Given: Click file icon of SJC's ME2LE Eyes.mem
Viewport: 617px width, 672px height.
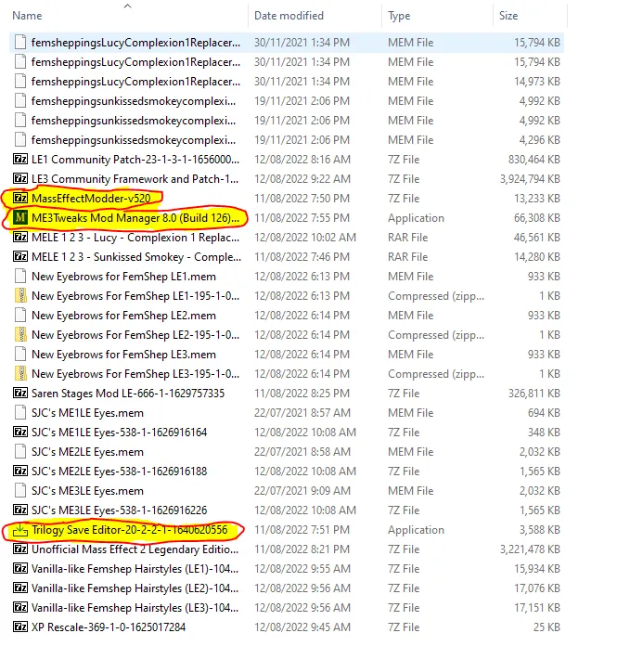Looking at the screenshot, I should (x=20, y=452).
